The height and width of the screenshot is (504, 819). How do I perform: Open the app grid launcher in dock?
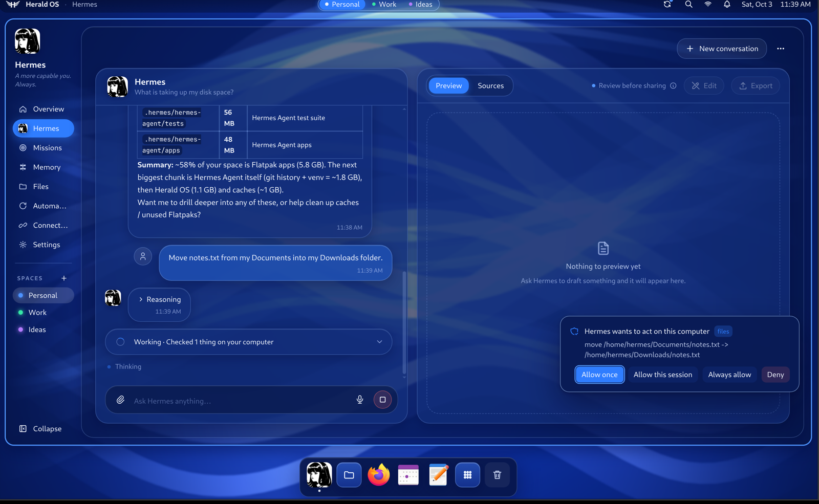467,475
